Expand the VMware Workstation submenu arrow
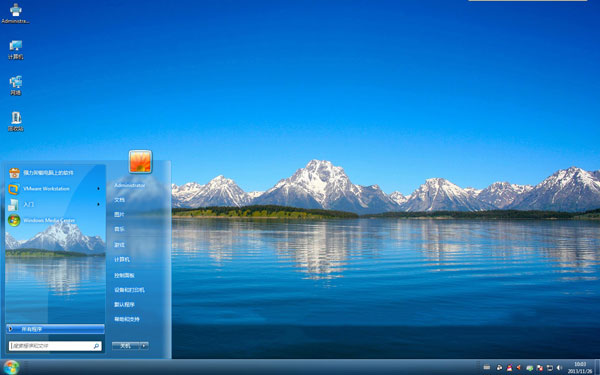 (99, 189)
